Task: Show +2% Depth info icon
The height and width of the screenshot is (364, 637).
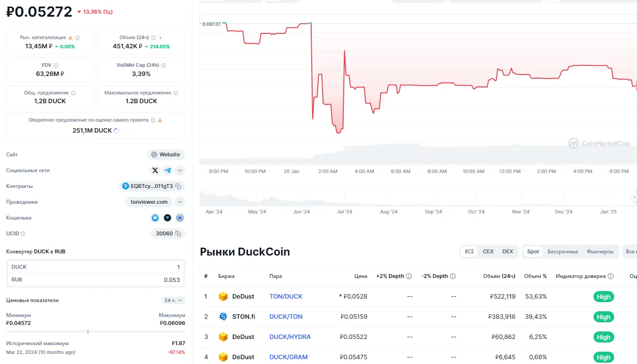Action: click(409, 276)
